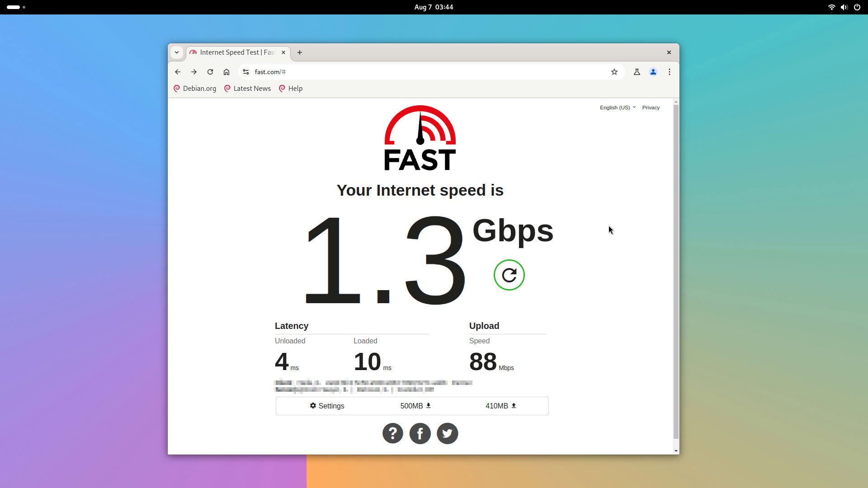Open the English (US) language dropdown
Viewport: 868px width, 488px height.
[618, 108]
